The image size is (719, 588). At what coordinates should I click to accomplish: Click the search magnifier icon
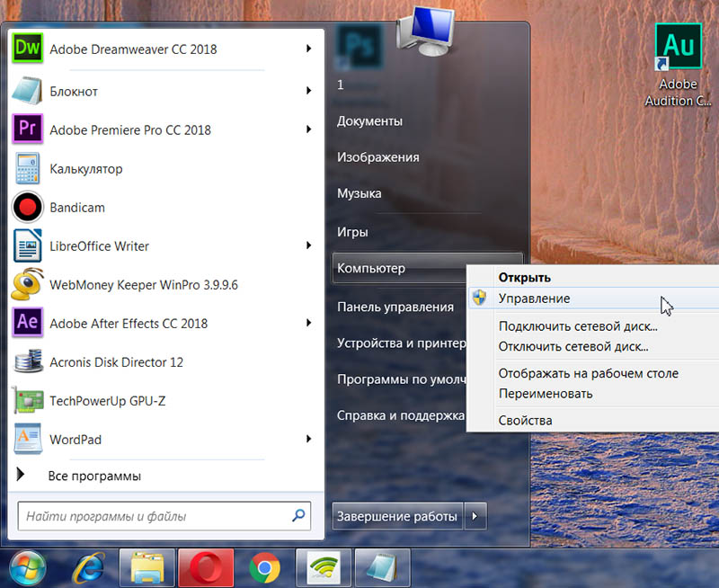(298, 515)
